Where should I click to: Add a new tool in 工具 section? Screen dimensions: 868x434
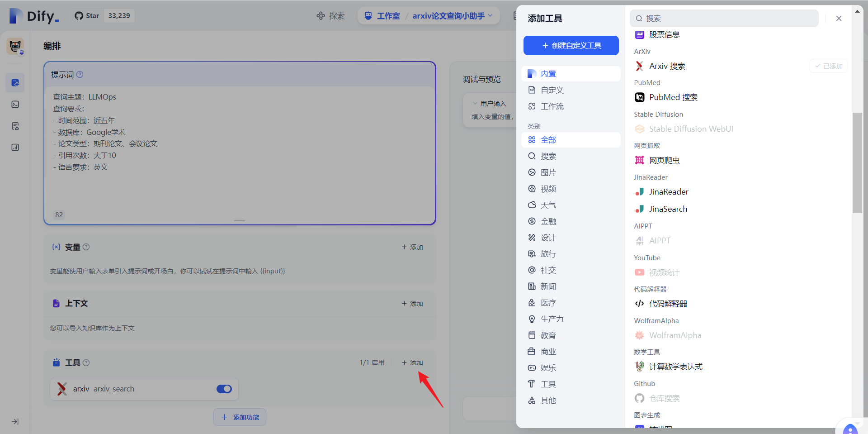pos(412,362)
